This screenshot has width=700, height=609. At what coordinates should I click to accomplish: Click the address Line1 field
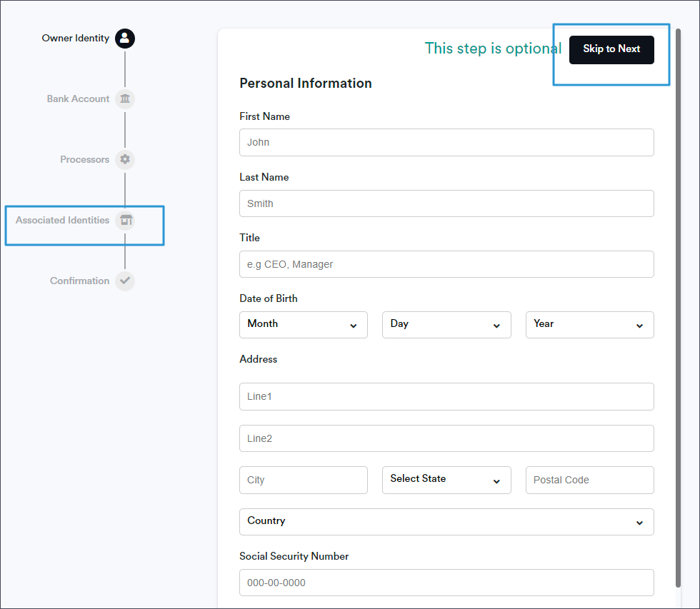446,397
